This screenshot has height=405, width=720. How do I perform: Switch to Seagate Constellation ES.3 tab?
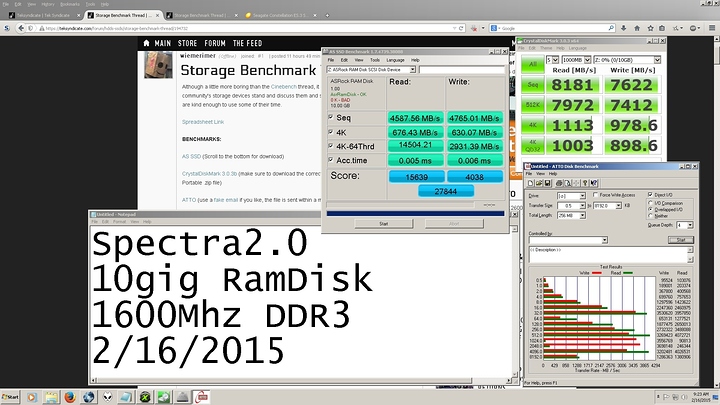[x=280, y=15]
